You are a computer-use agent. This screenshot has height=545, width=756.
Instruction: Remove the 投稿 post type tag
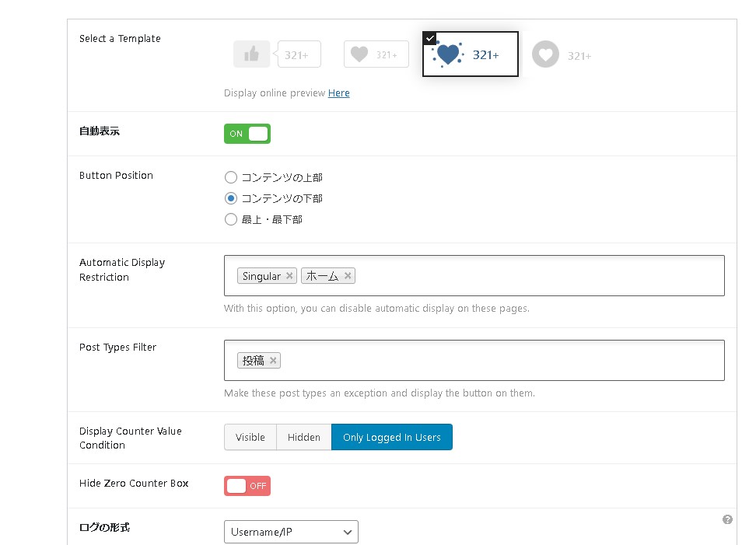pyautogui.click(x=273, y=361)
